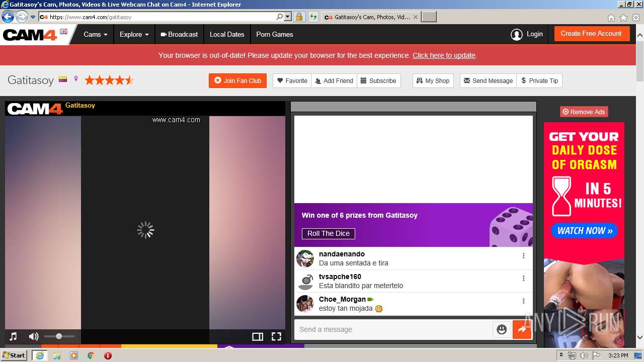Click the orange send message arrow
The width and height of the screenshot is (644, 362).
click(522, 329)
